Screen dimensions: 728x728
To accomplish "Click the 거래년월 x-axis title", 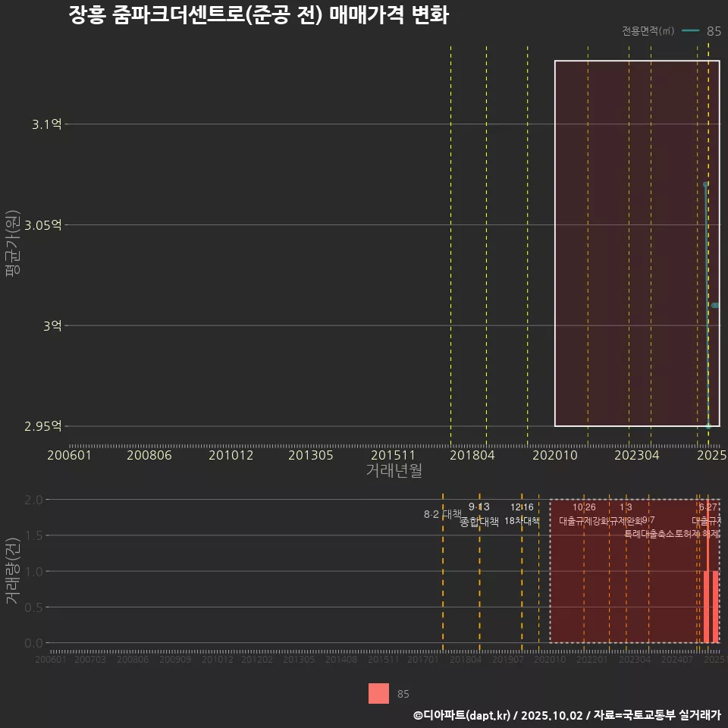I will (x=394, y=471).
